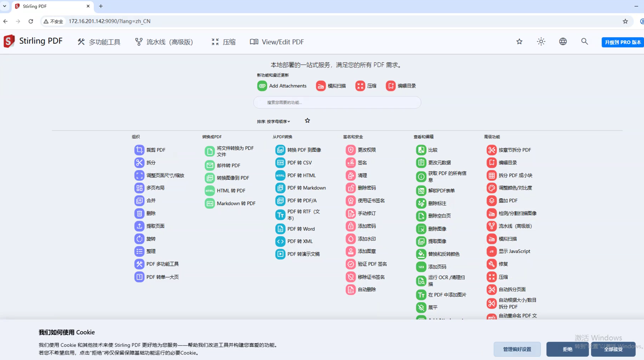Open the 更改权限 shield icon
This screenshot has width=644, height=360.
click(x=351, y=150)
